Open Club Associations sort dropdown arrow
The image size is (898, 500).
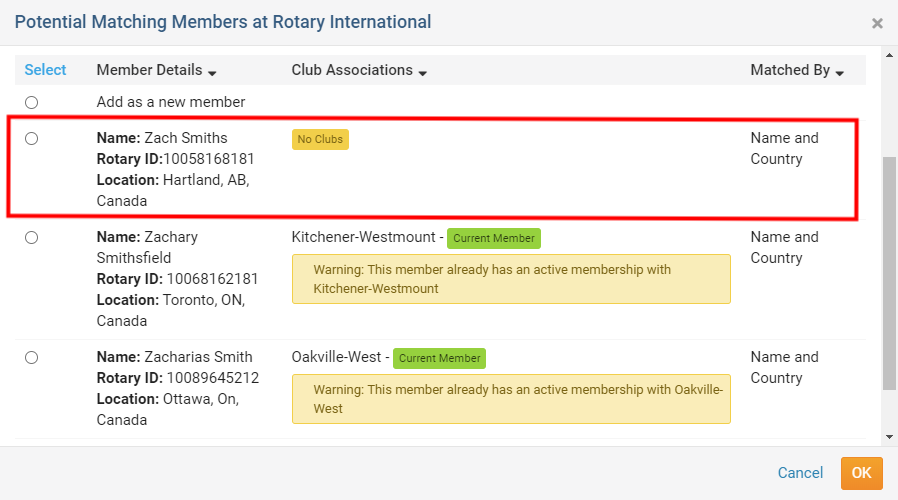tap(423, 72)
